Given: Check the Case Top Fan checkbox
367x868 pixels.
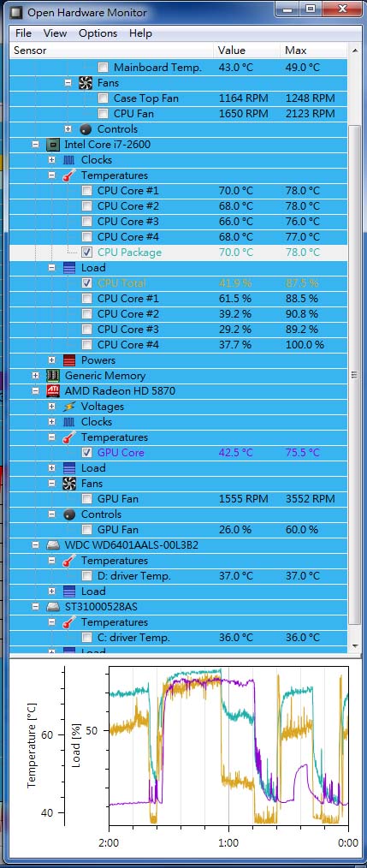Looking at the screenshot, I should pyautogui.click(x=103, y=98).
